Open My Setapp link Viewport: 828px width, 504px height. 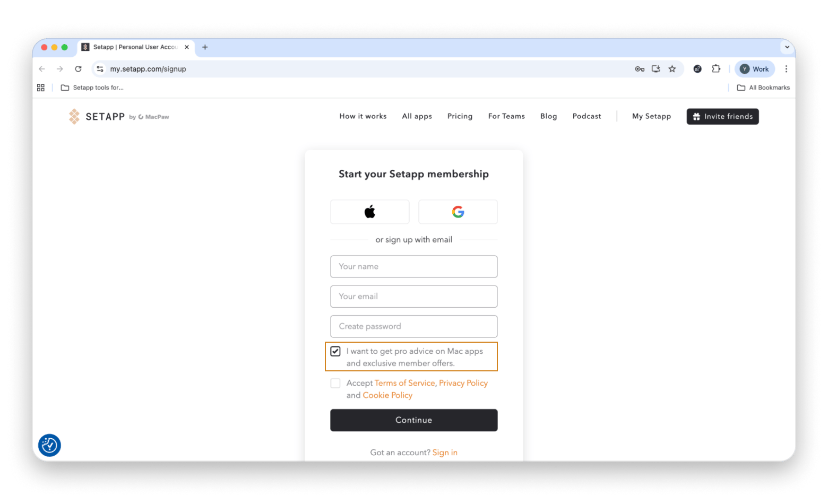point(651,116)
